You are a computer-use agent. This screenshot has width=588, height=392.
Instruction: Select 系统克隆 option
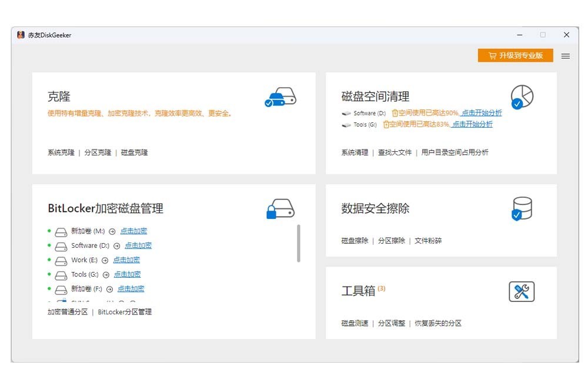[x=61, y=152]
